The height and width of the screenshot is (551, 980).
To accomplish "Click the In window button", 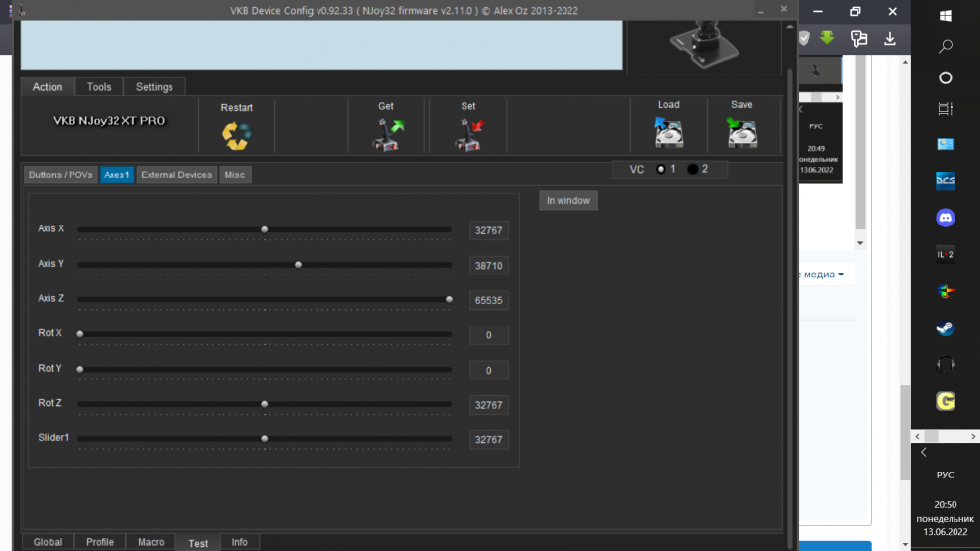I will point(568,201).
